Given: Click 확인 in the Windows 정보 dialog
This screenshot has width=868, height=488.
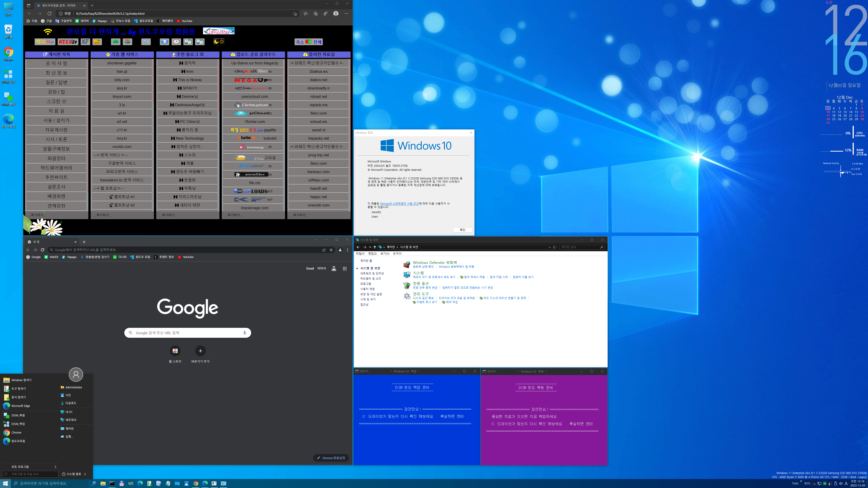Looking at the screenshot, I should click(463, 230).
